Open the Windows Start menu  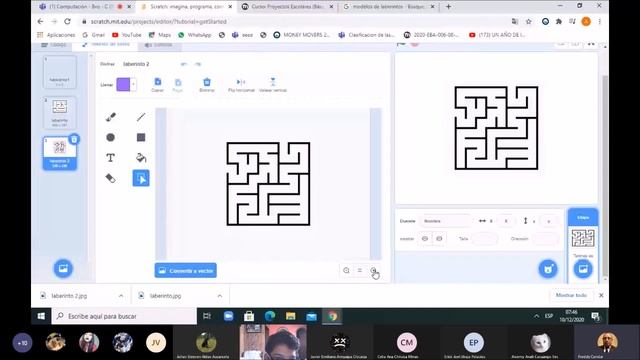(x=41, y=316)
